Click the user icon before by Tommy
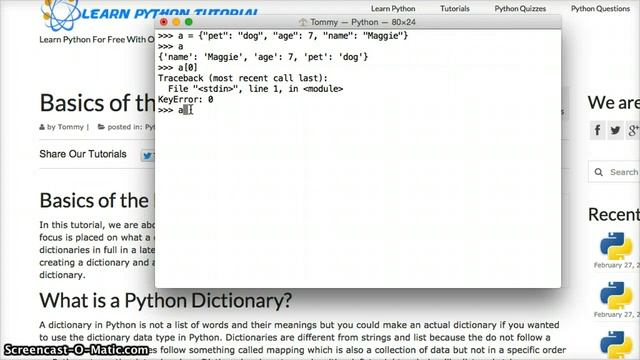 pyautogui.click(x=42, y=127)
